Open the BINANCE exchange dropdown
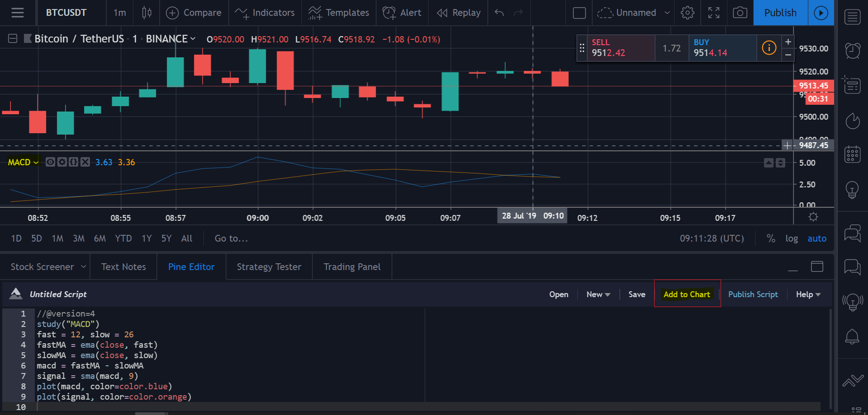Viewport: 868px width, 415px height. tap(171, 39)
